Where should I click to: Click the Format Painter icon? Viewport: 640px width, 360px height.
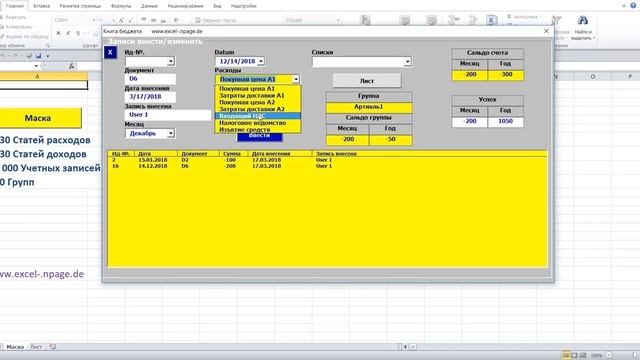point(2,36)
